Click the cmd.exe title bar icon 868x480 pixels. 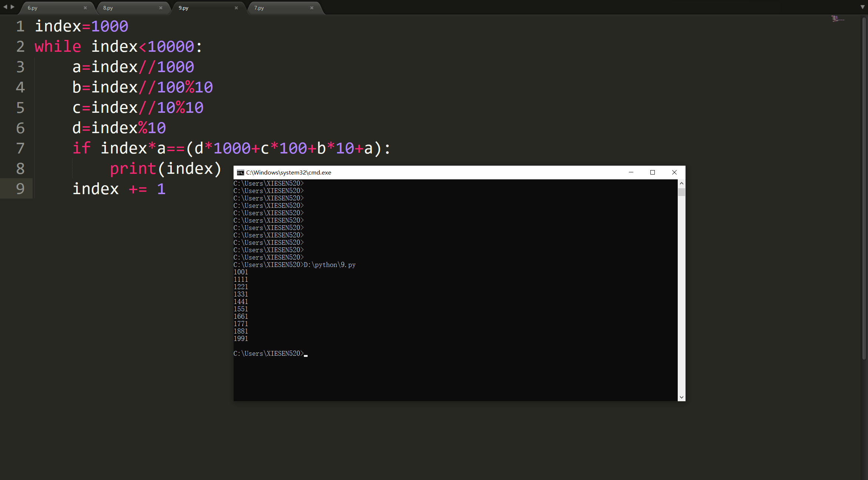click(240, 173)
